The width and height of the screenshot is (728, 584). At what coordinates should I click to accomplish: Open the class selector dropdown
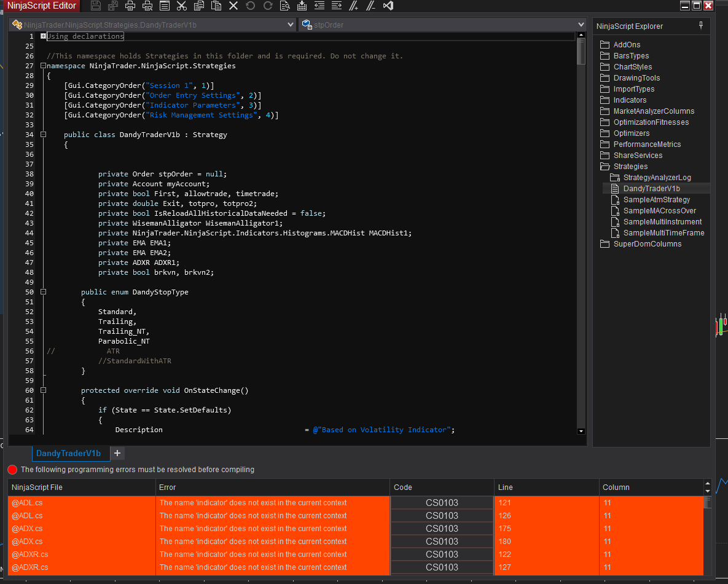[x=291, y=25]
